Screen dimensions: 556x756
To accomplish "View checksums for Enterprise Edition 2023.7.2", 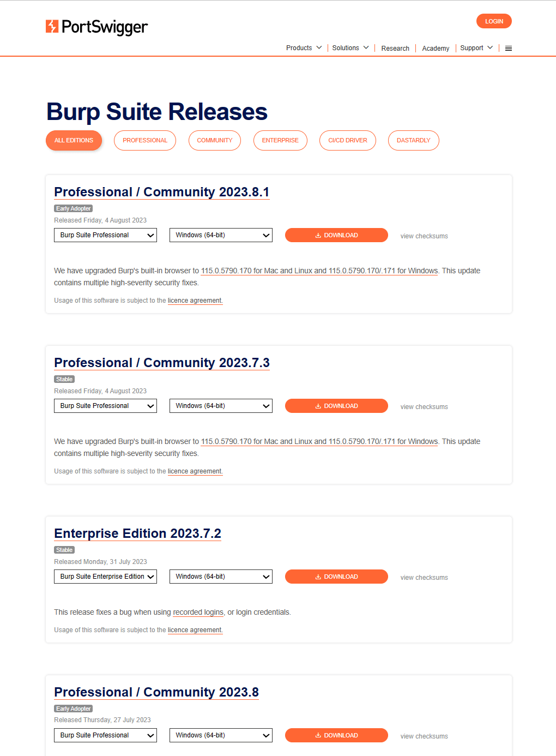I will pyautogui.click(x=424, y=578).
